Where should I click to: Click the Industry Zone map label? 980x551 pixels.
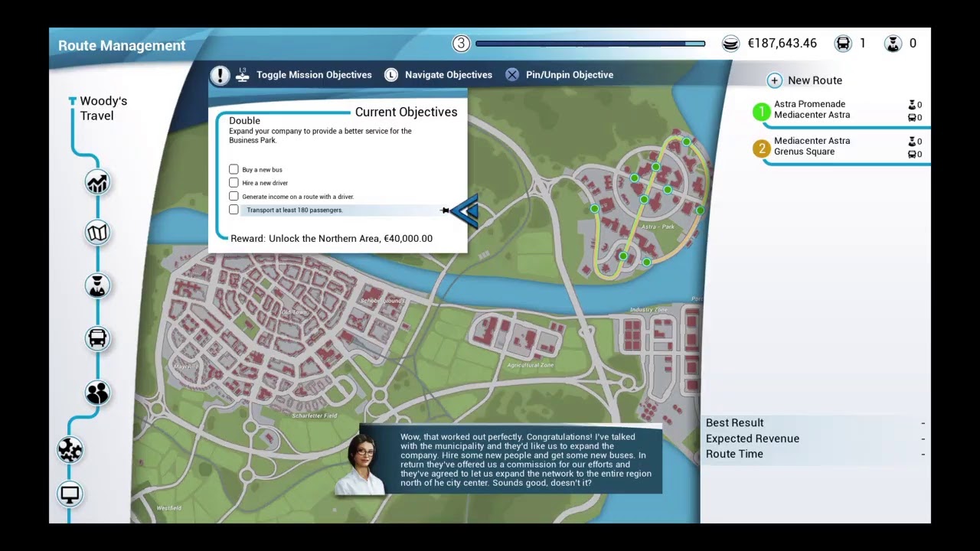(x=648, y=310)
